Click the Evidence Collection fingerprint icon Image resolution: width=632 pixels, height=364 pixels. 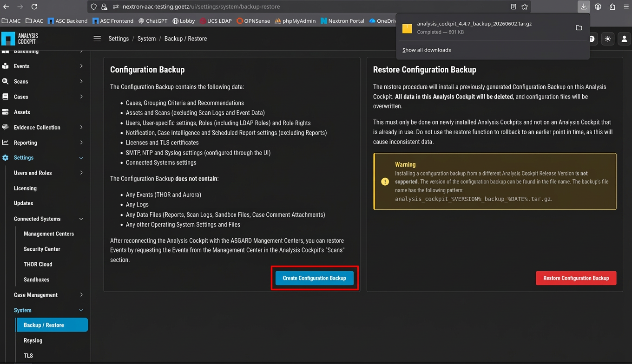tap(6, 127)
